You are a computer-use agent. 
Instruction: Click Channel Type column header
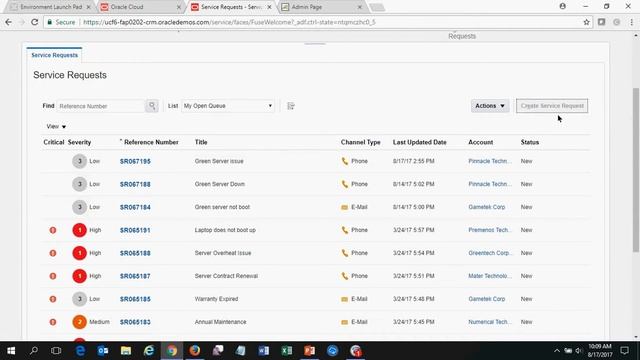360,142
